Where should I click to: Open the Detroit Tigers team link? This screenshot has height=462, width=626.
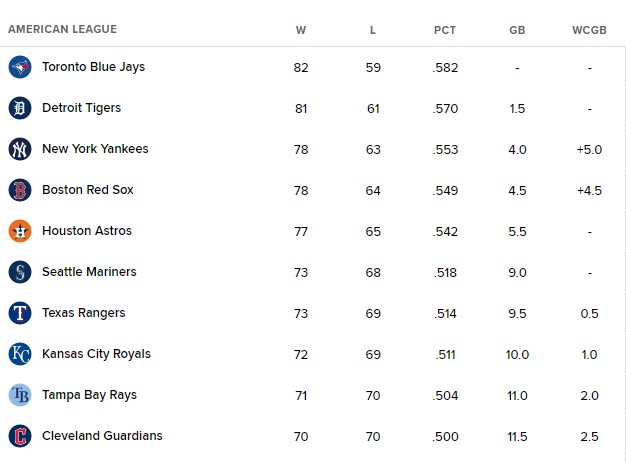click(x=81, y=108)
